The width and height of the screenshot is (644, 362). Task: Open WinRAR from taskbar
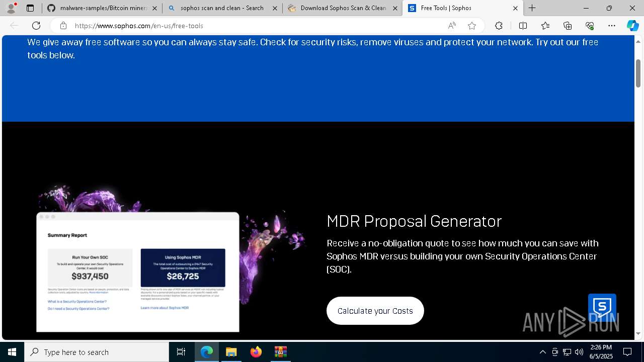point(280,352)
